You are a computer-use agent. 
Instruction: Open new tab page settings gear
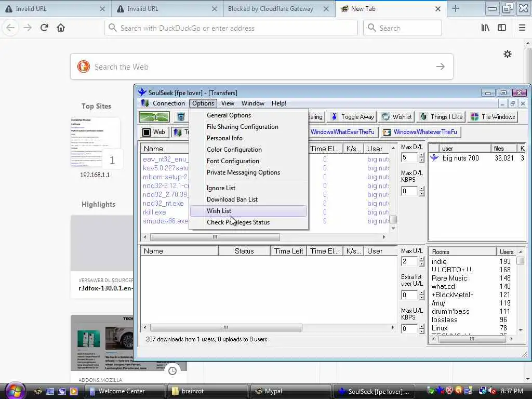click(507, 54)
